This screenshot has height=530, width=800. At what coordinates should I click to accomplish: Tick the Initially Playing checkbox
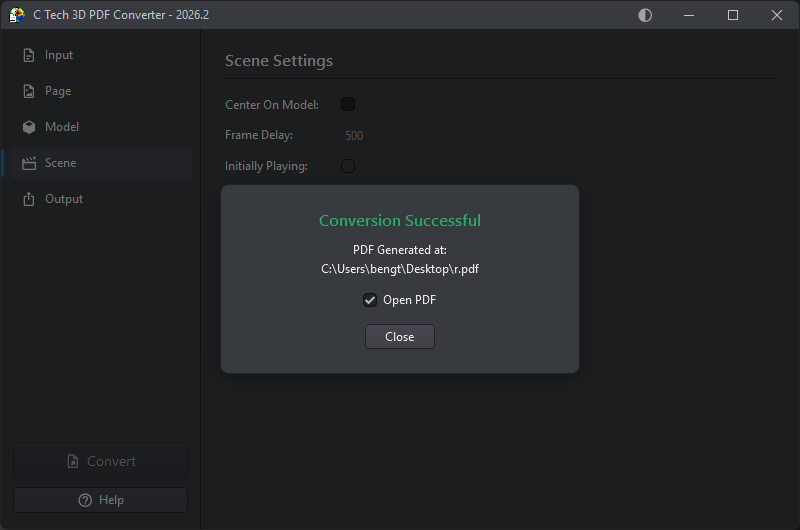348,166
